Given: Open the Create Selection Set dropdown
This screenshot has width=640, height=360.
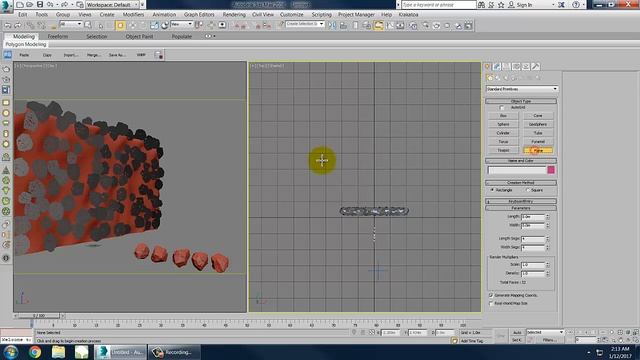Looking at the screenshot, I should pyautogui.click(x=305, y=24).
